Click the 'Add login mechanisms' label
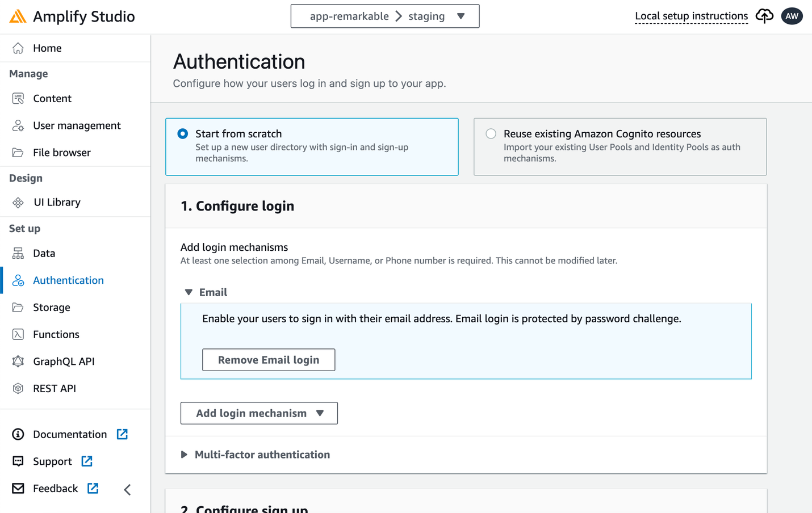The image size is (812, 513). 234,247
